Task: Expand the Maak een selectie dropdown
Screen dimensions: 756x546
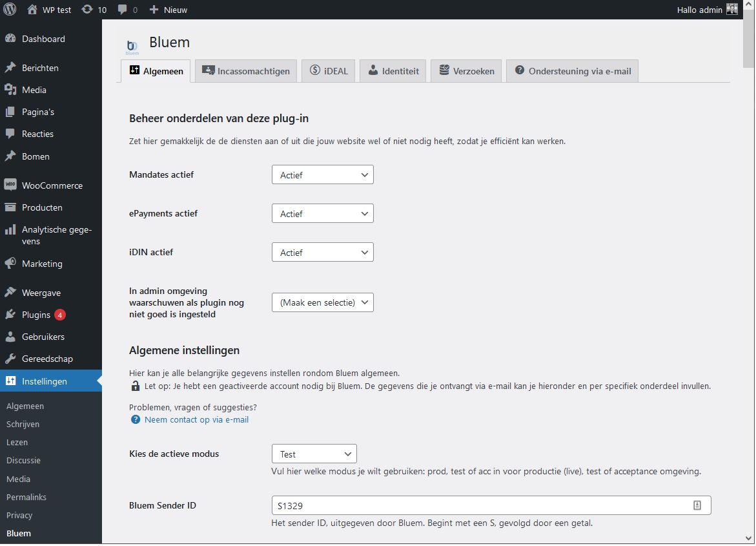Action: point(322,302)
